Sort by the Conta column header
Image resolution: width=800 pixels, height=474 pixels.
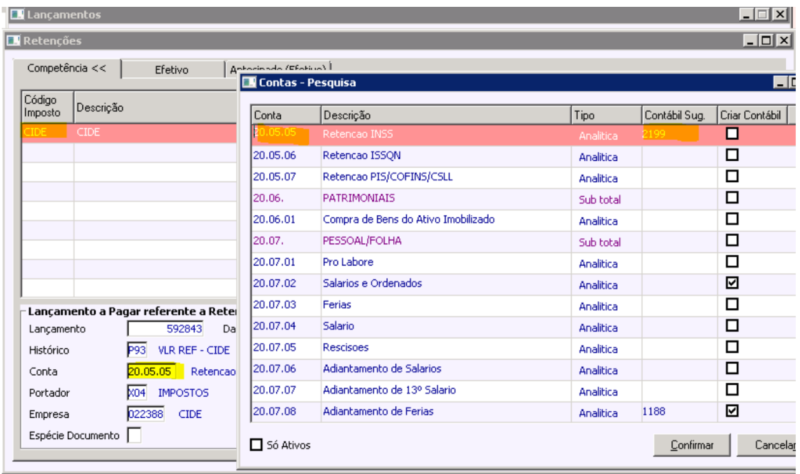point(286,115)
